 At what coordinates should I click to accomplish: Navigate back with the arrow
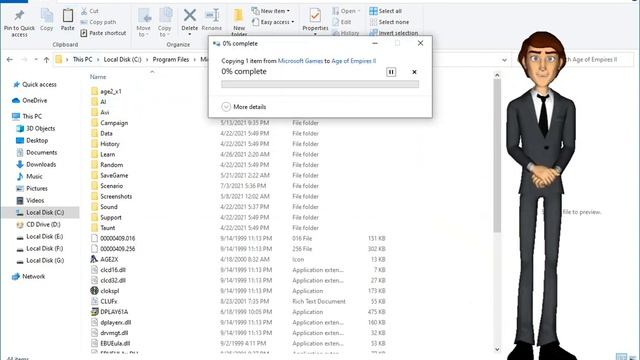(x=10, y=60)
